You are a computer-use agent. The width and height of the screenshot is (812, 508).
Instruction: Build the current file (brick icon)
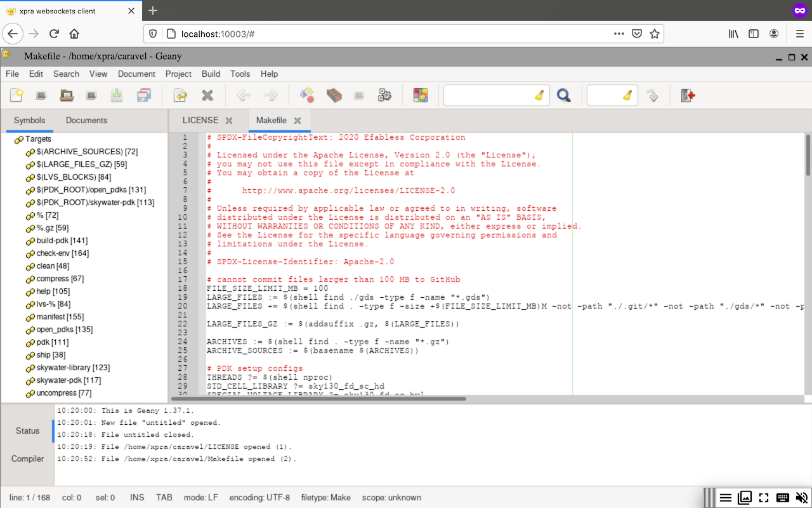(334, 95)
